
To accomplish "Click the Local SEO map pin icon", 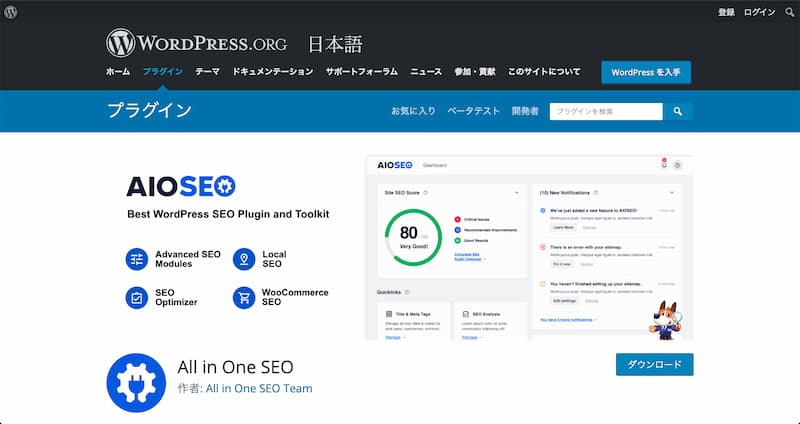I will click(x=244, y=259).
